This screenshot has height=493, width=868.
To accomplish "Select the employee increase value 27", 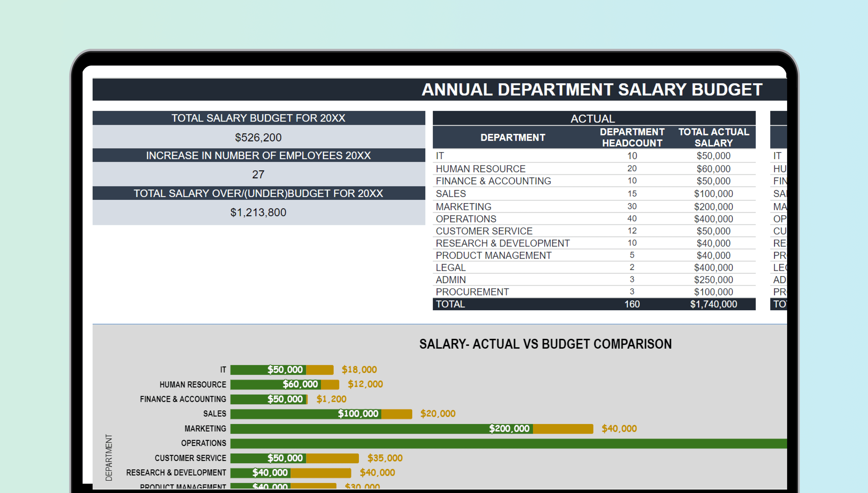I will tap(259, 174).
